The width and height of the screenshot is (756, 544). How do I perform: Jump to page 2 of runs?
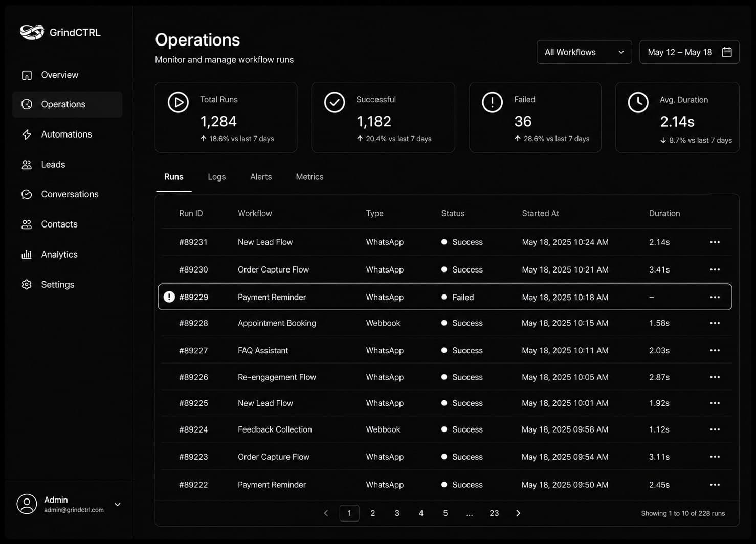373,513
